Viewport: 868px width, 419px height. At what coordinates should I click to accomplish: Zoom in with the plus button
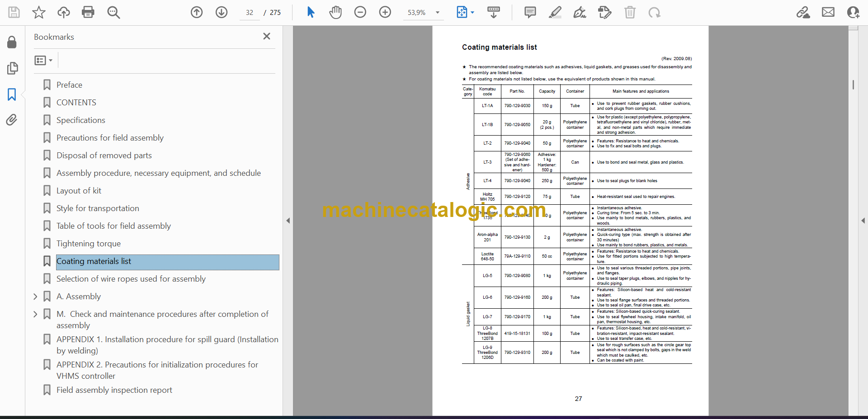(x=385, y=12)
